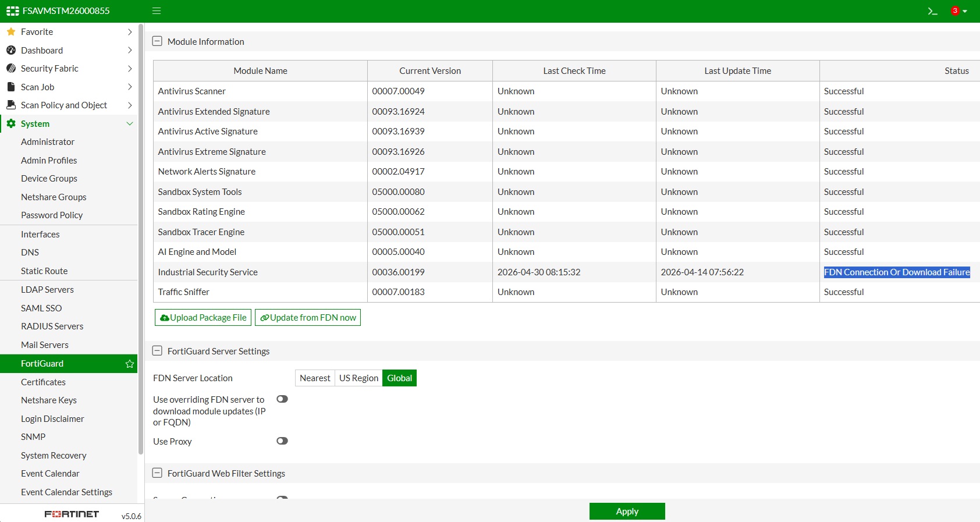Click the Apply button
Image resolution: width=980 pixels, height=522 pixels.
[x=627, y=512]
